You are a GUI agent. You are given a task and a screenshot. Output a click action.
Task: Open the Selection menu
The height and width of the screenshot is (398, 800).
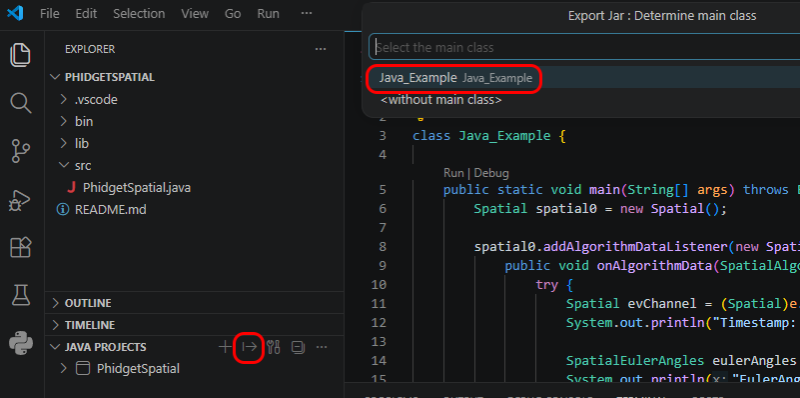[x=139, y=14]
